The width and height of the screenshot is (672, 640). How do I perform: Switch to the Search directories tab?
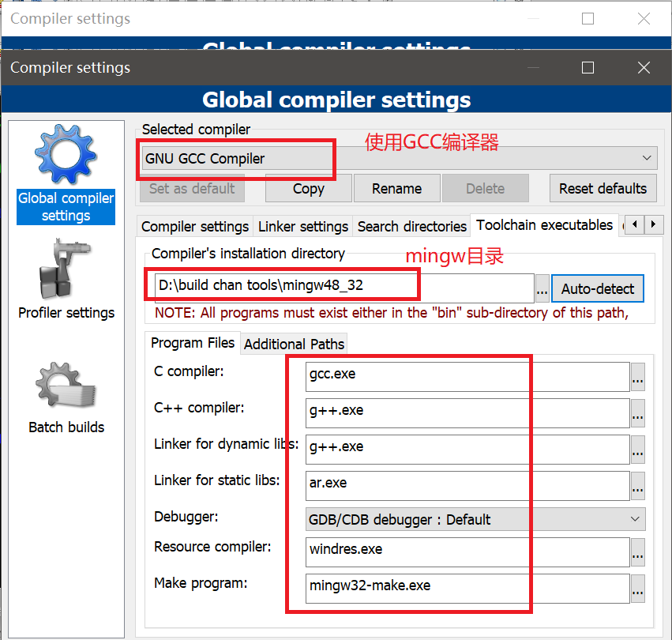[x=412, y=226]
